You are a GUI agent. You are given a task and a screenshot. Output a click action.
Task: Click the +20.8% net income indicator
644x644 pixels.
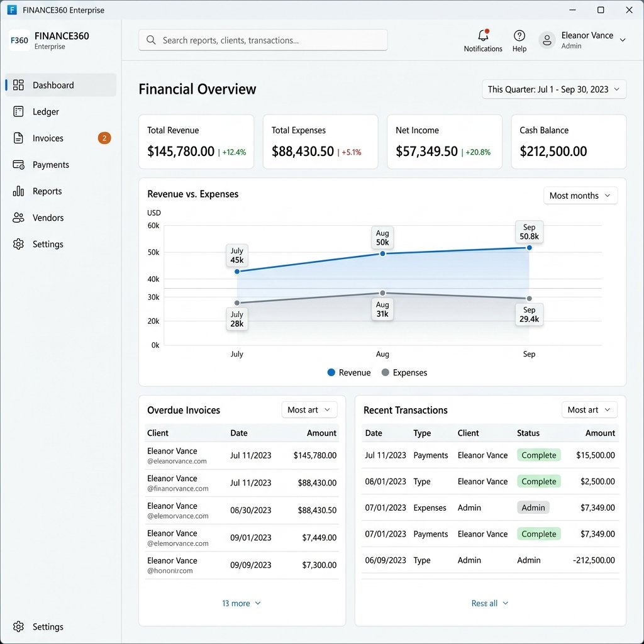[x=478, y=152]
